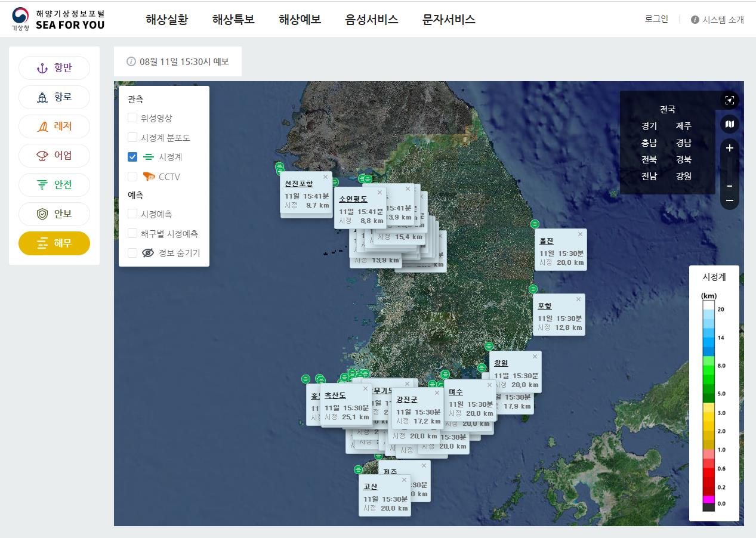Open 시스템 소개 info link

tap(717, 20)
